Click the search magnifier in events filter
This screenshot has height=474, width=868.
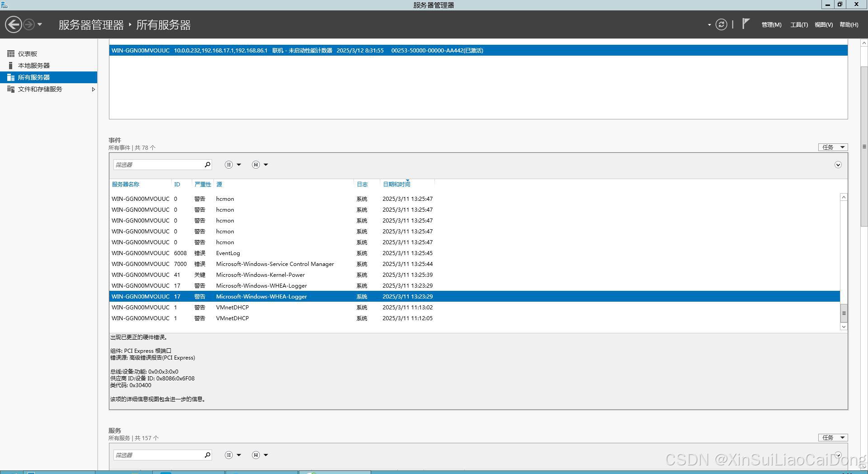[x=208, y=165]
